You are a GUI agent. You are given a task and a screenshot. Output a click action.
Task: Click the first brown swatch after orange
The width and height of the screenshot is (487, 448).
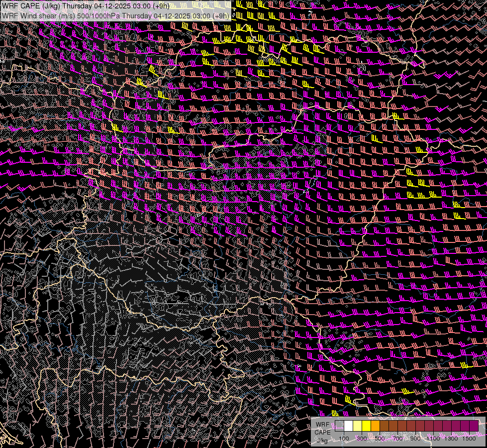[x=385, y=426]
